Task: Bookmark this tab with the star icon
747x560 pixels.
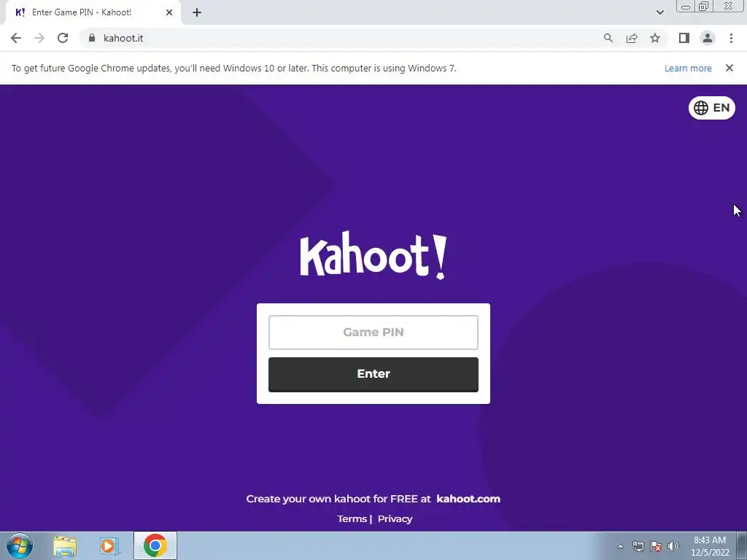Action: tap(655, 38)
